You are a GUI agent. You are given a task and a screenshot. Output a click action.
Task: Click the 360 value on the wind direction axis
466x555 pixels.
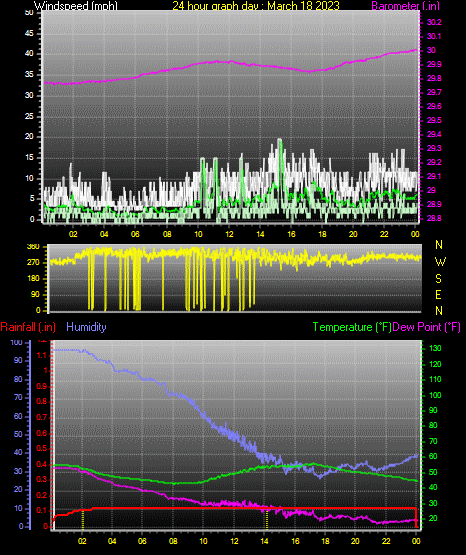pyautogui.click(x=34, y=247)
